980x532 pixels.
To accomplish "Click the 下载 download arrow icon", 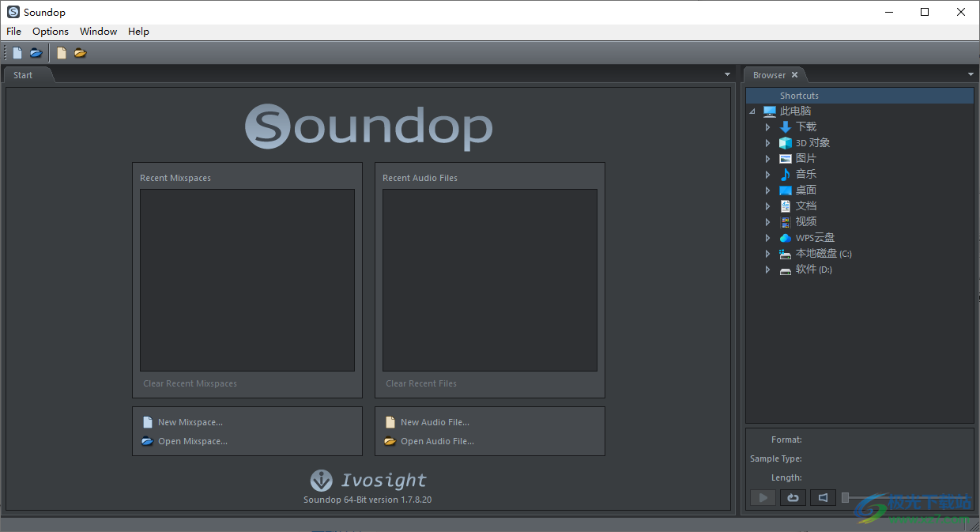I will [x=785, y=127].
